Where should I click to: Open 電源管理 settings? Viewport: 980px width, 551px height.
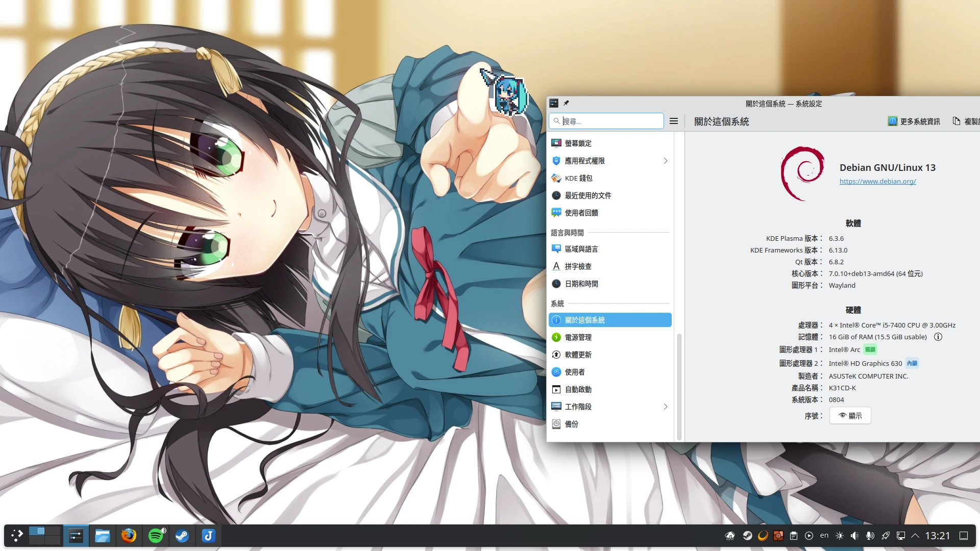[610, 337]
